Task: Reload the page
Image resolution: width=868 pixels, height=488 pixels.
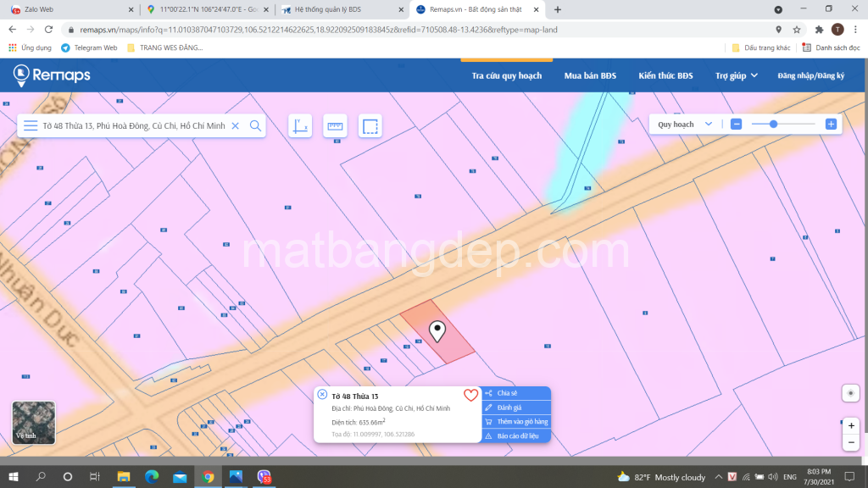Action: click(48, 30)
